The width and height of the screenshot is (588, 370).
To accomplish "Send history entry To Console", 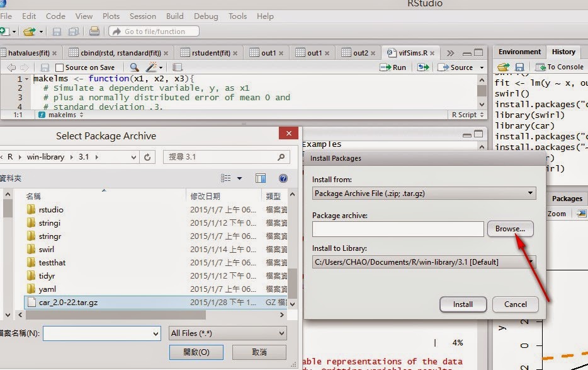I will 560,67.
